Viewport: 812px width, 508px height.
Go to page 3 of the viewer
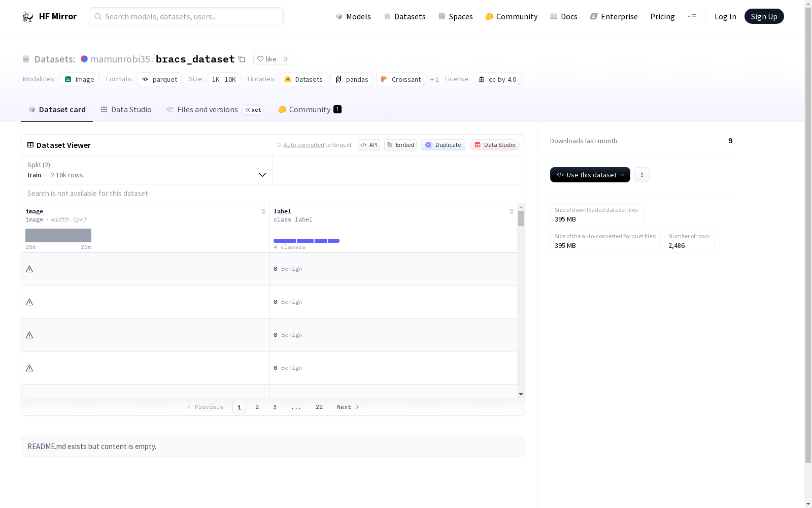pyautogui.click(x=275, y=407)
